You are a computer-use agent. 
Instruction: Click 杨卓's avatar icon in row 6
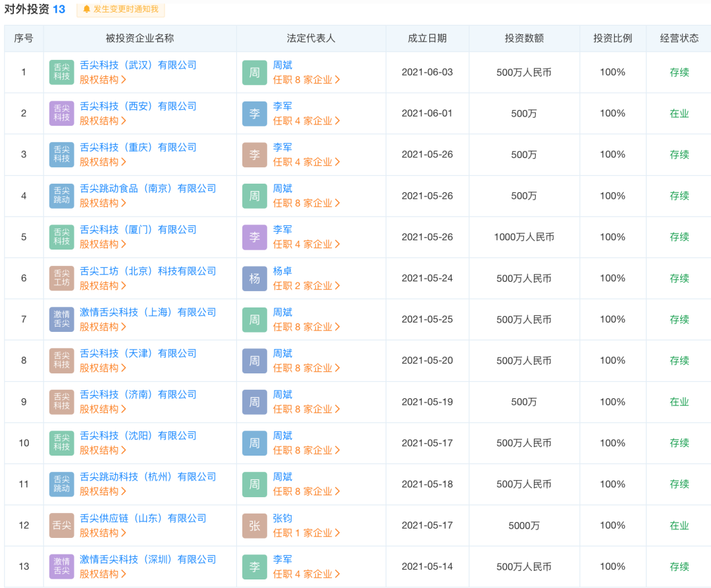click(254, 278)
